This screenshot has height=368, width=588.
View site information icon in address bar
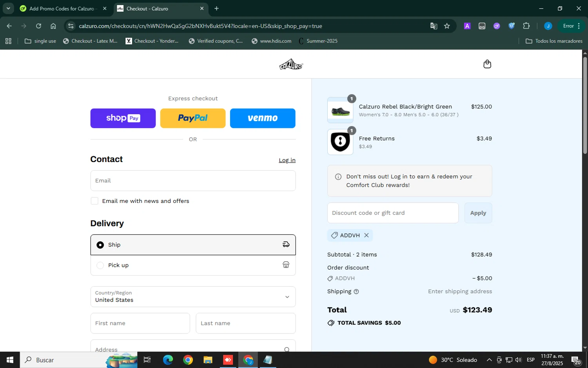tap(71, 26)
